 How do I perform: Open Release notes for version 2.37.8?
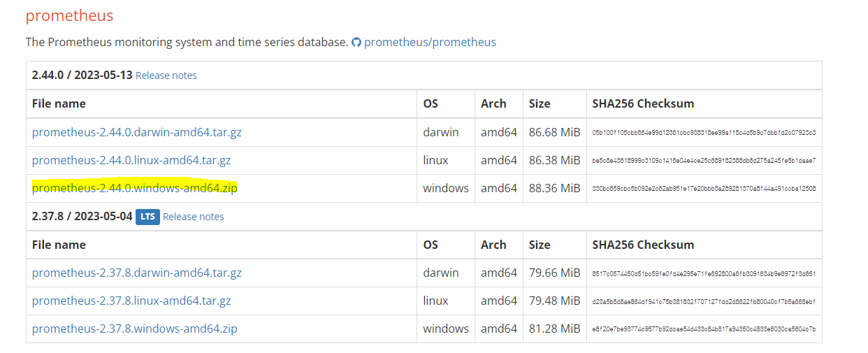194,217
